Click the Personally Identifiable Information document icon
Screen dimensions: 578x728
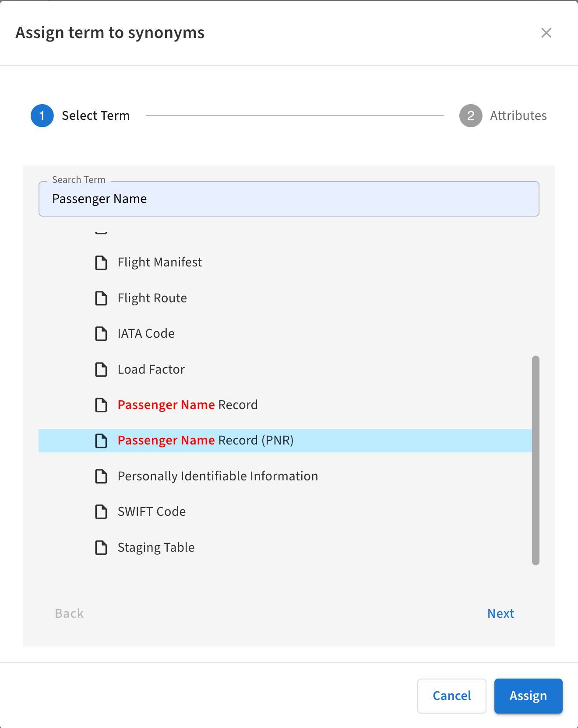[101, 476]
